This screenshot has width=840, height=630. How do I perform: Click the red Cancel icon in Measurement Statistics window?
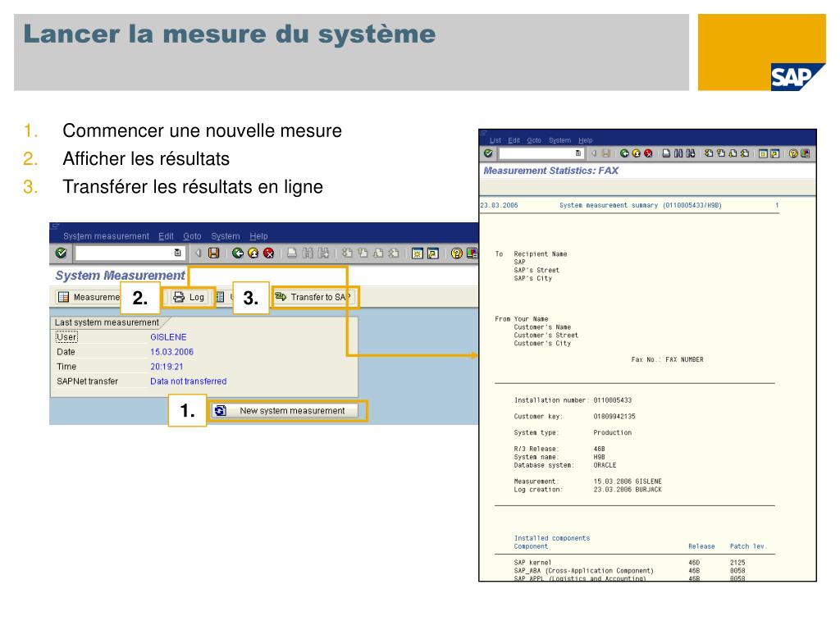pos(648,153)
